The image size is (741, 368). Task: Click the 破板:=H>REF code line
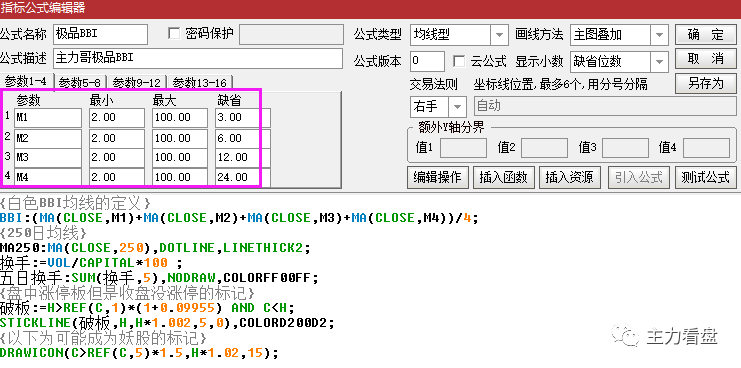pyautogui.click(x=147, y=308)
